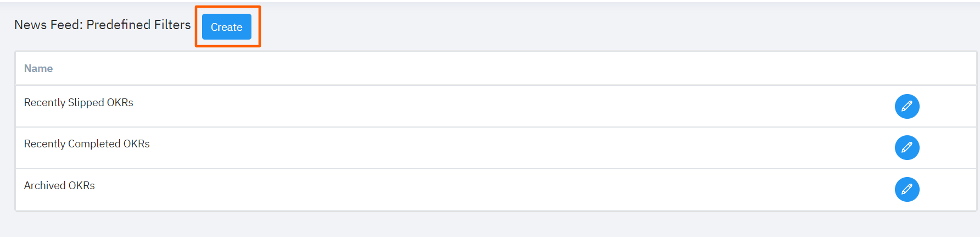Select the Recently Completed OKRs name

pyautogui.click(x=87, y=144)
